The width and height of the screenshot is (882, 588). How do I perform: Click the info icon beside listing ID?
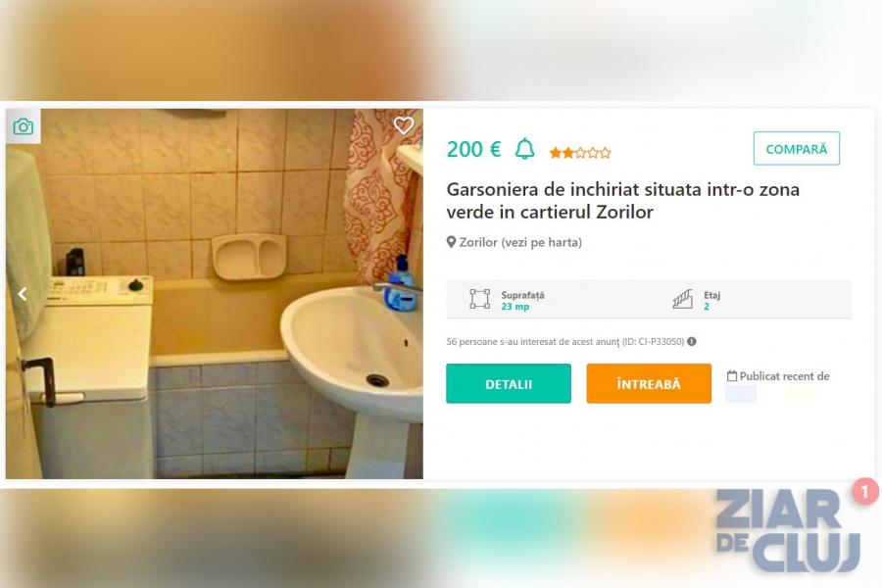click(692, 342)
